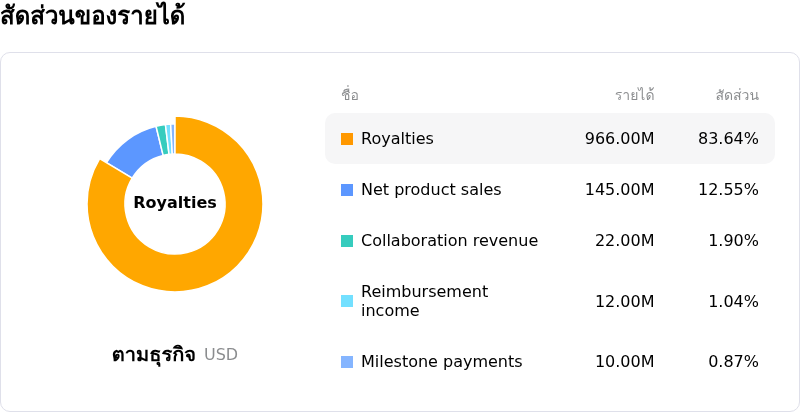Select the Royalties row in legend
The height and width of the screenshot is (412, 800).
pyautogui.click(x=550, y=139)
